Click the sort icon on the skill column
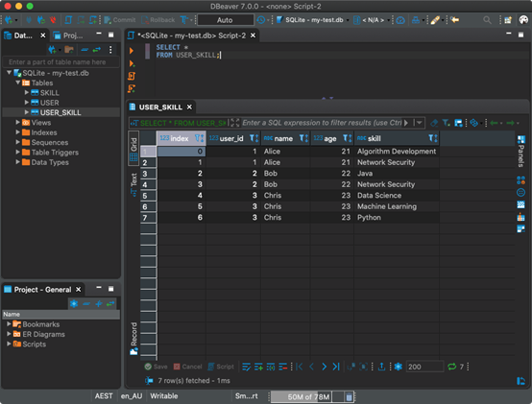This screenshot has width=532, height=404. pos(432,138)
